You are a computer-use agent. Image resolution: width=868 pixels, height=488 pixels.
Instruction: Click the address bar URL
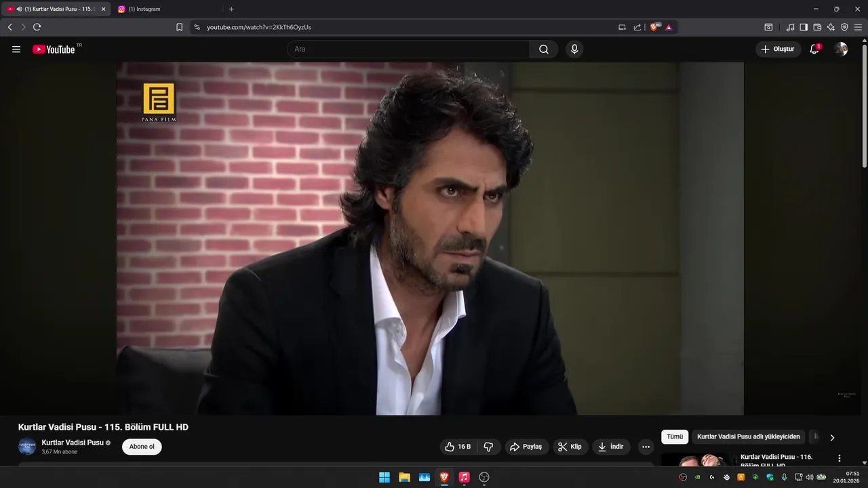(x=259, y=27)
